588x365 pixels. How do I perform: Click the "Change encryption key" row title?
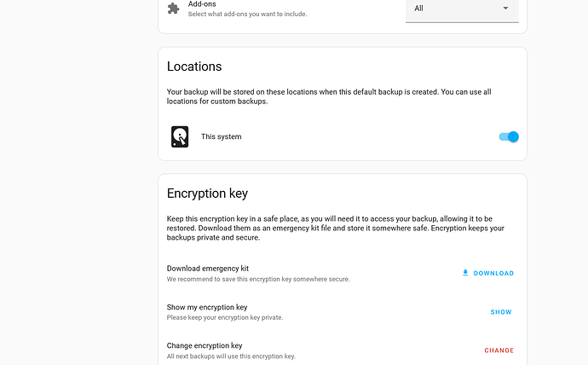pos(205,345)
